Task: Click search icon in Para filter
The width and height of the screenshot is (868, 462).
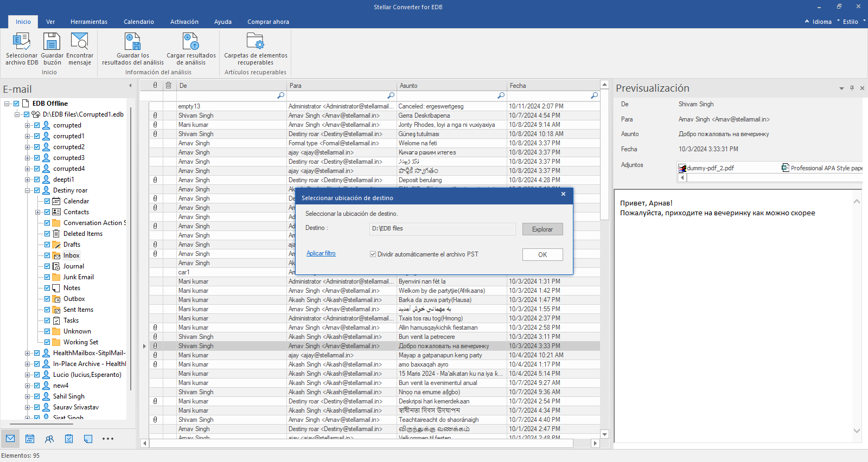Action: [391, 95]
